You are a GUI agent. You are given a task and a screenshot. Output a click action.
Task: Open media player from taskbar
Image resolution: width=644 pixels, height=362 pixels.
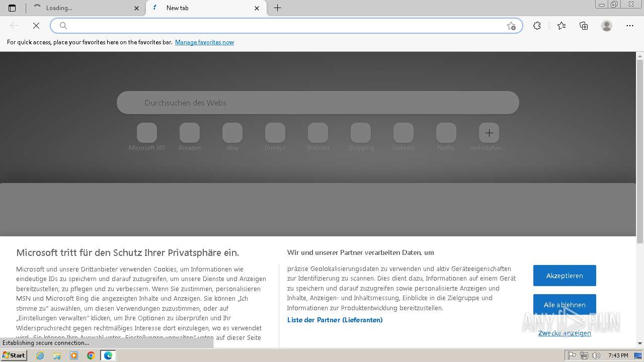(74, 355)
